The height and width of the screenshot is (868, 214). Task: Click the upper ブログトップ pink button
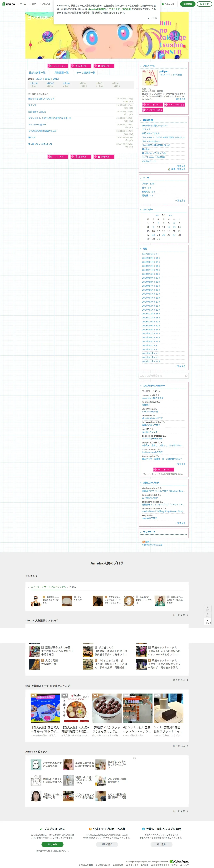(58, 66)
